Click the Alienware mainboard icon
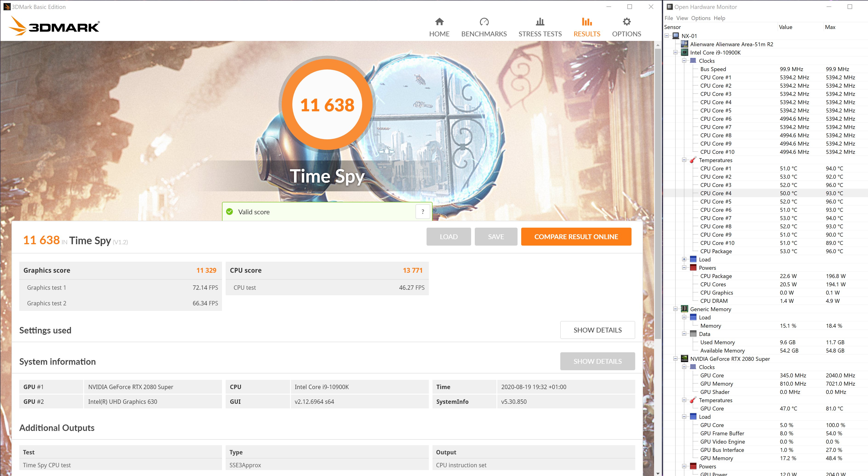 pos(684,44)
